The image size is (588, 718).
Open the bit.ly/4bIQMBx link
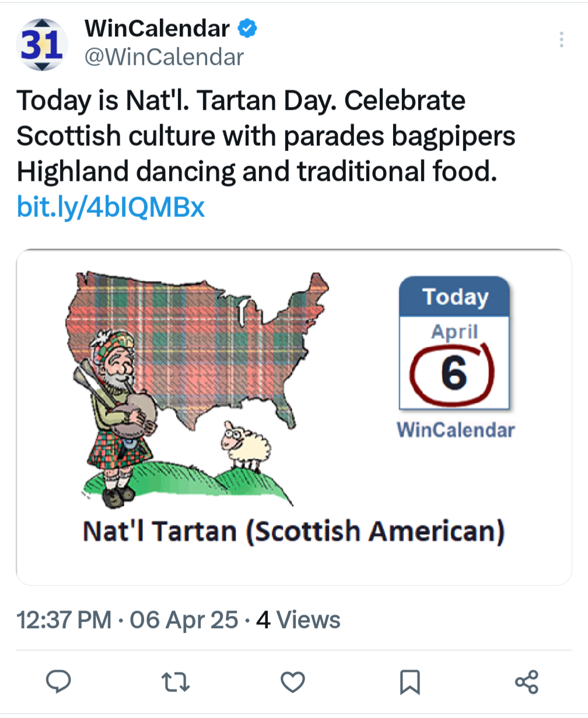tap(111, 206)
